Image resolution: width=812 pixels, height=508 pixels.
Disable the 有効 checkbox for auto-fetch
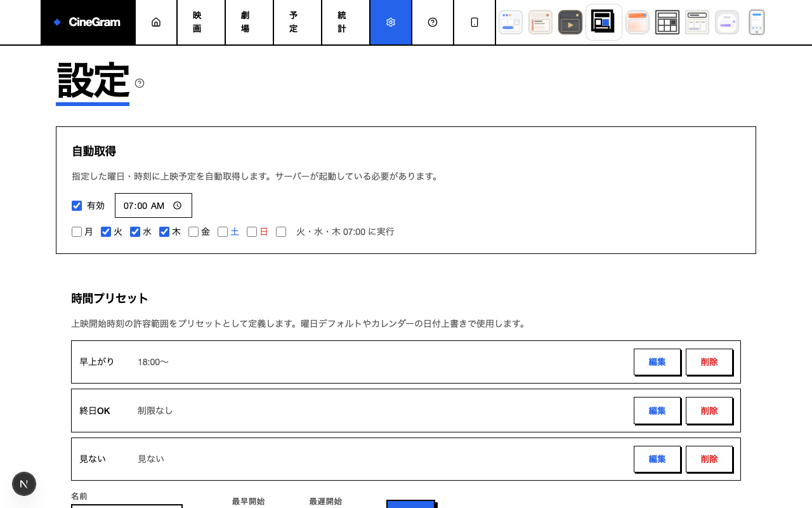[x=77, y=205]
